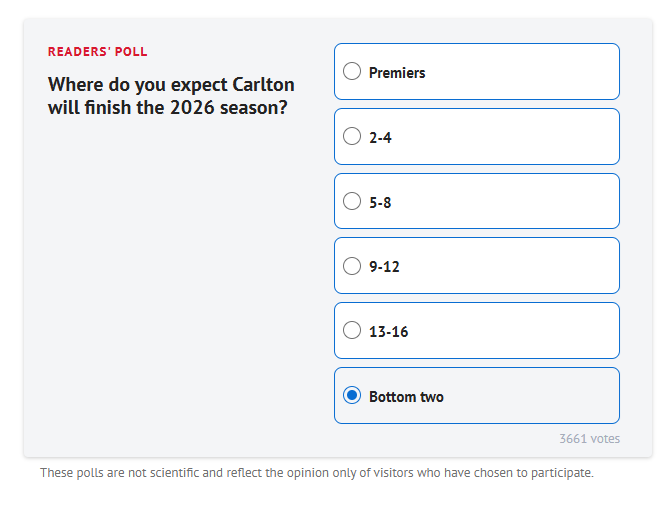Image resolution: width=661 pixels, height=506 pixels.
Task: Click blank space inside the Bottom two box
Action: click(540, 396)
